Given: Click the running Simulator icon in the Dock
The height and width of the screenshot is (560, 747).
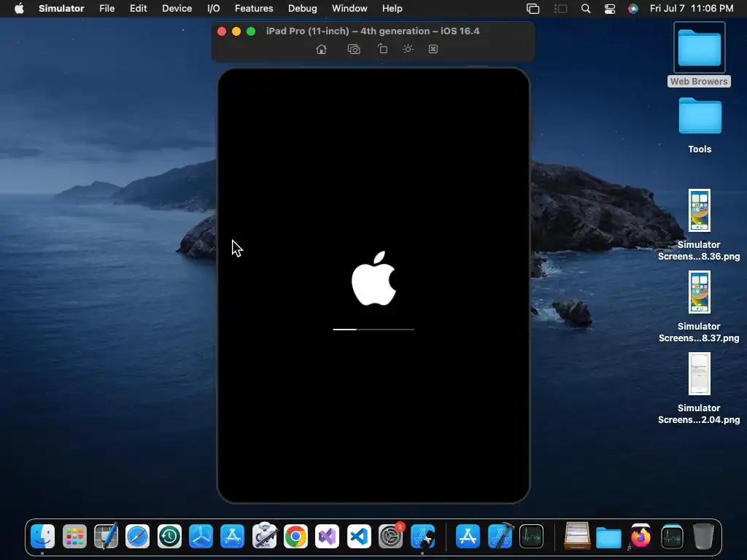Looking at the screenshot, I should tap(422, 537).
